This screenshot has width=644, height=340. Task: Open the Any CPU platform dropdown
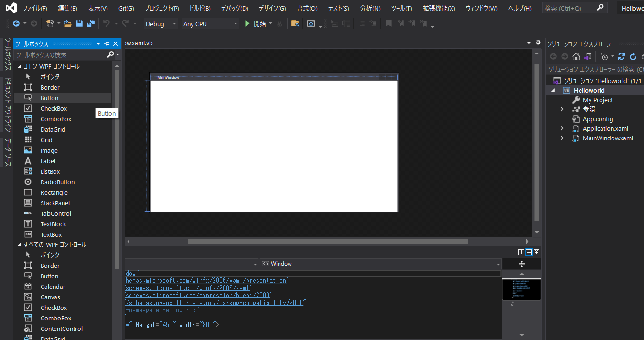click(210, 24)
